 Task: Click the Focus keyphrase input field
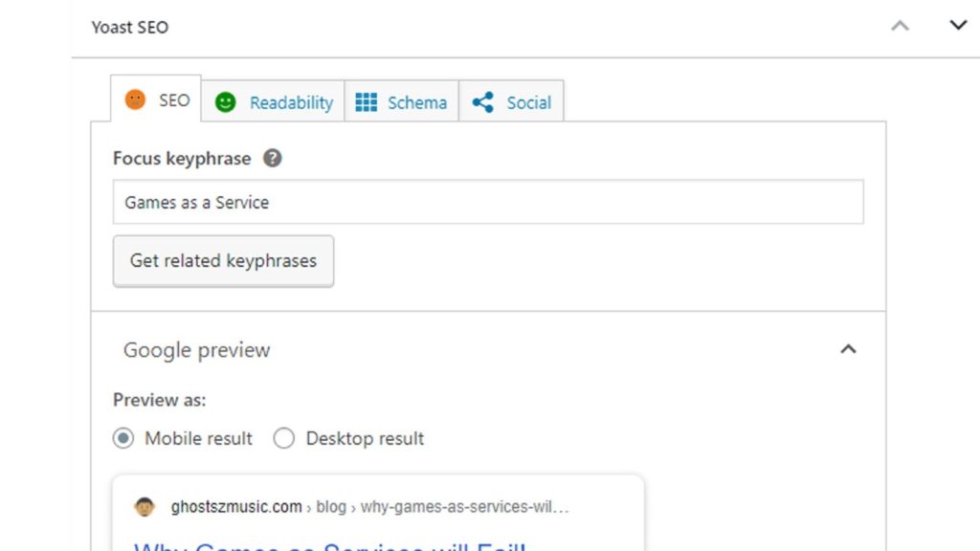tap(488, 202)
